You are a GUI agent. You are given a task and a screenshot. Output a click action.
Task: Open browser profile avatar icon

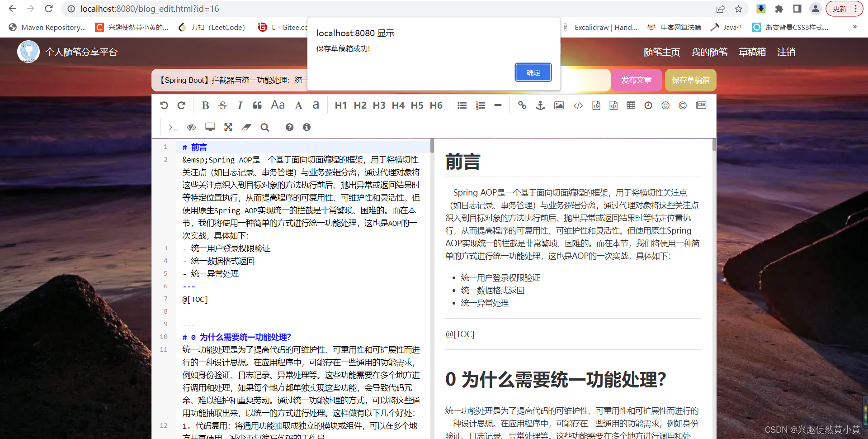[816, 9]
